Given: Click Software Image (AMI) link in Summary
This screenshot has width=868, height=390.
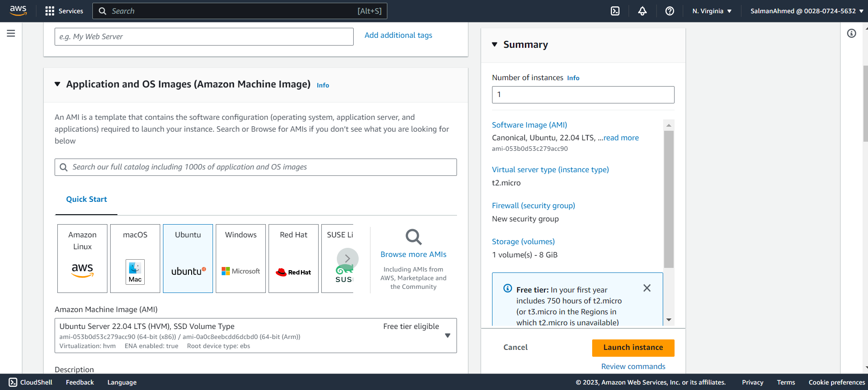Looking at the screenshot, I should coord(529,125).
